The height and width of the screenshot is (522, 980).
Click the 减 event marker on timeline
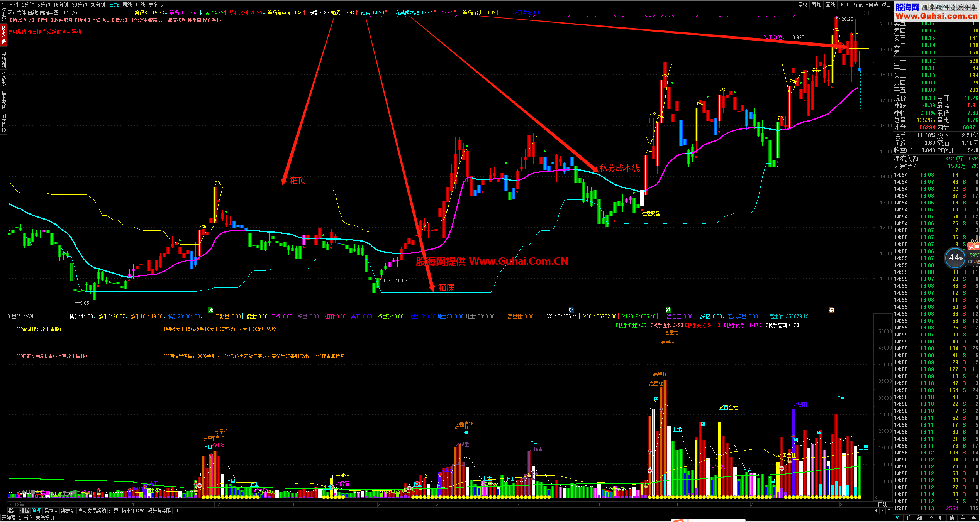pyautogui.click(x=210, y=310)
